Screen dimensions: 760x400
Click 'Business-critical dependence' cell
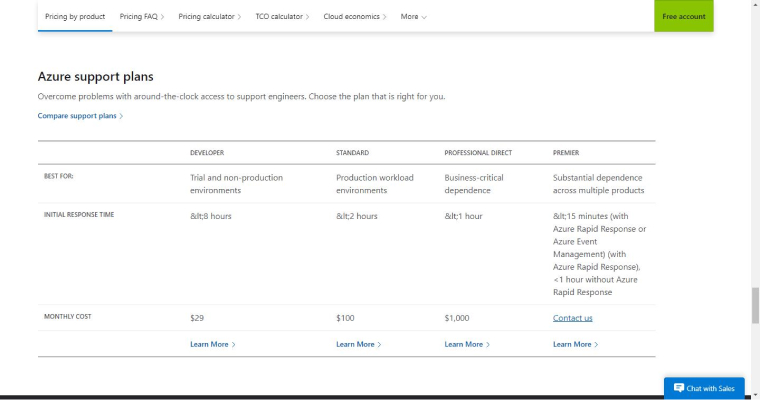pyautogui.click(x=474, y=184)
